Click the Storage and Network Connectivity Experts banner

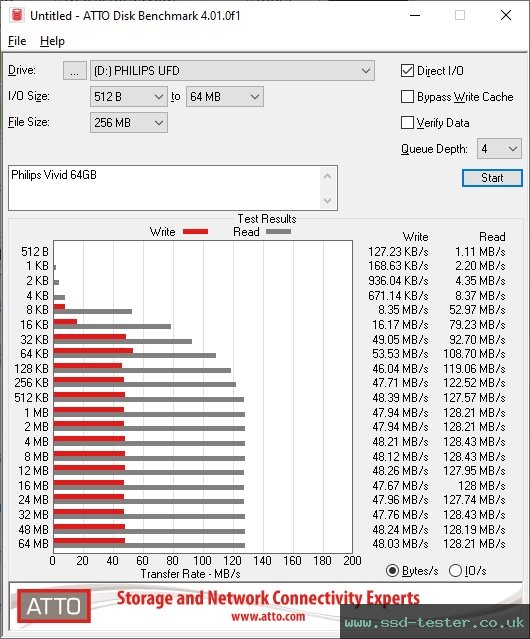tap(268, 598)
